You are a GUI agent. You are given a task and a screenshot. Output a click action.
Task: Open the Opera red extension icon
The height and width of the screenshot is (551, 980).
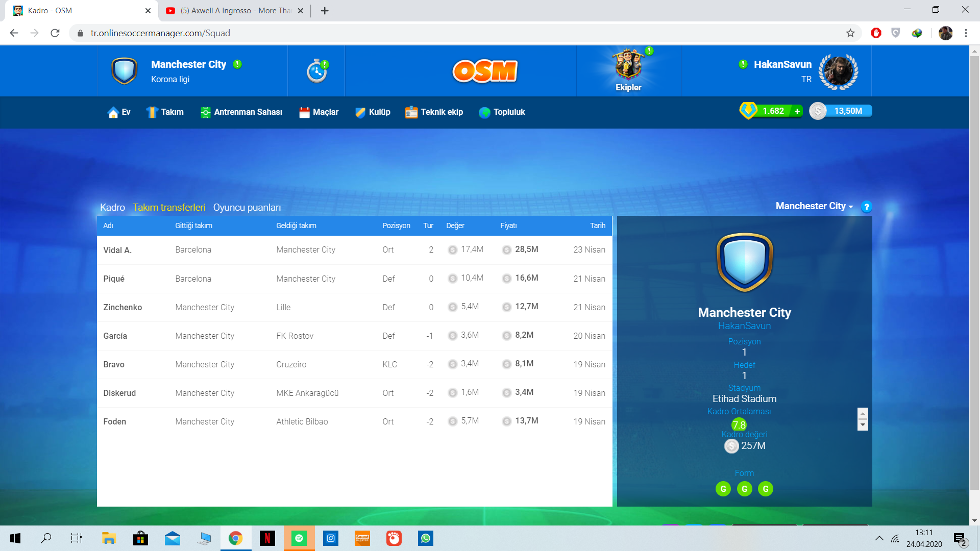[x=876, y=33]
